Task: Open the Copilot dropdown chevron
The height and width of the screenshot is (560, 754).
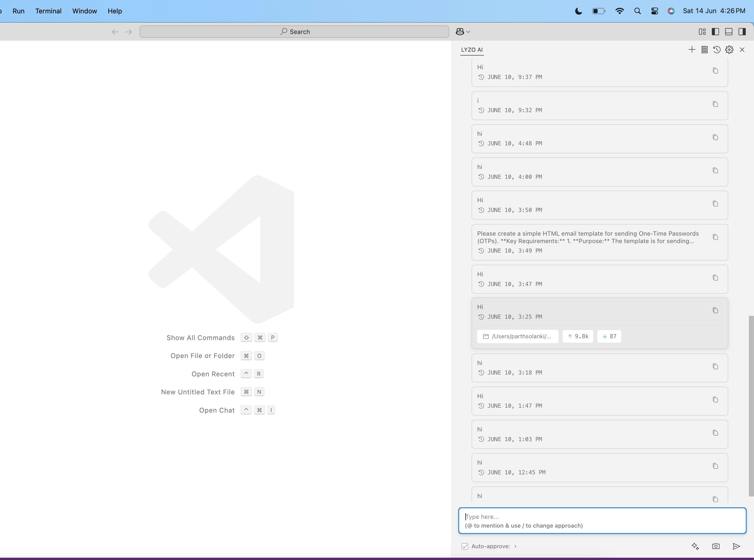Action: tap(468, 32)
